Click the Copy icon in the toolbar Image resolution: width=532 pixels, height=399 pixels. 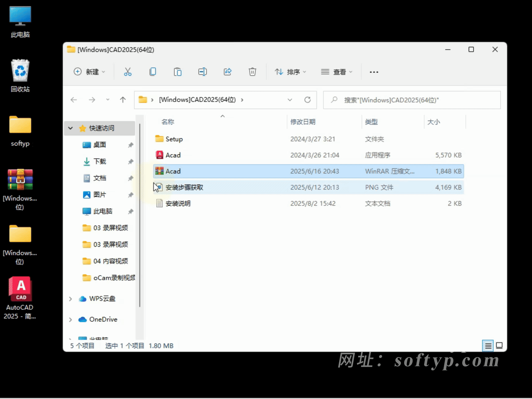(x=153, y=71)
